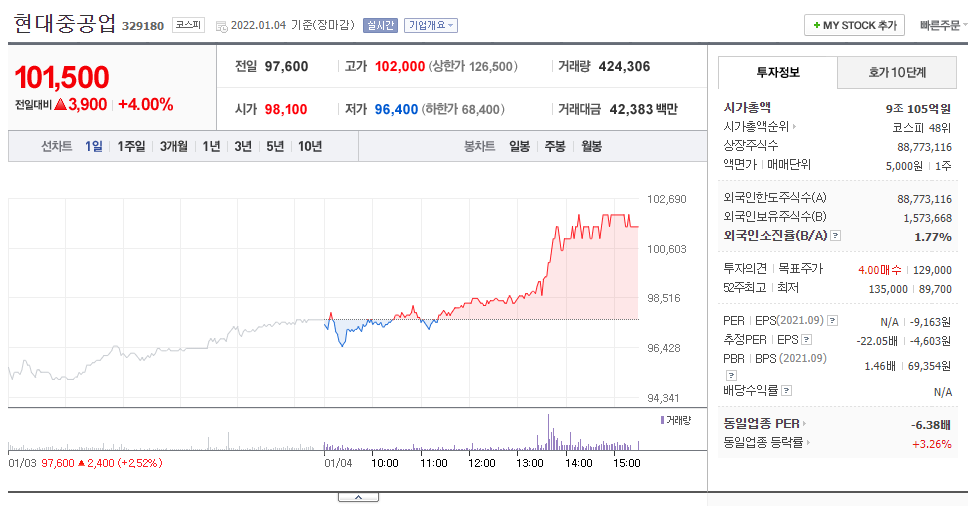Click the calendar icon before 2022.01.04
The height and width of the screenshot is (506, 968).
point(221,26)
